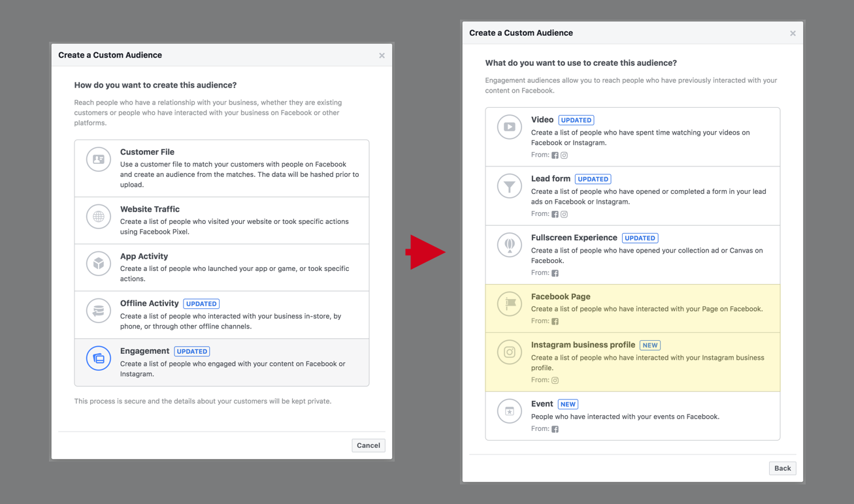Image resolution: width=854 pixels, height=504 pixels.
Task: Click Facebook source icon under Event
Action: tap(555, 429)
